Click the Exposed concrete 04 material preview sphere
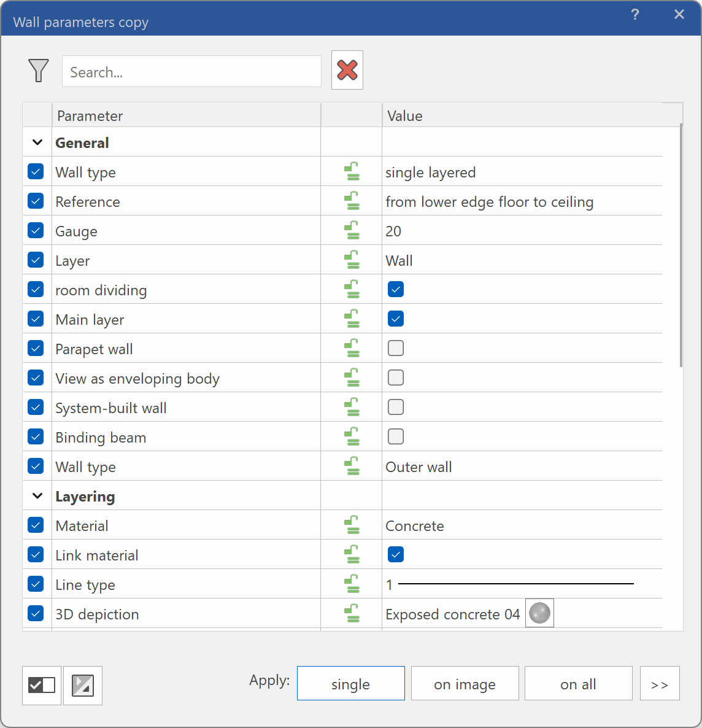Screen dimensions: 702x728 (539, 613)
